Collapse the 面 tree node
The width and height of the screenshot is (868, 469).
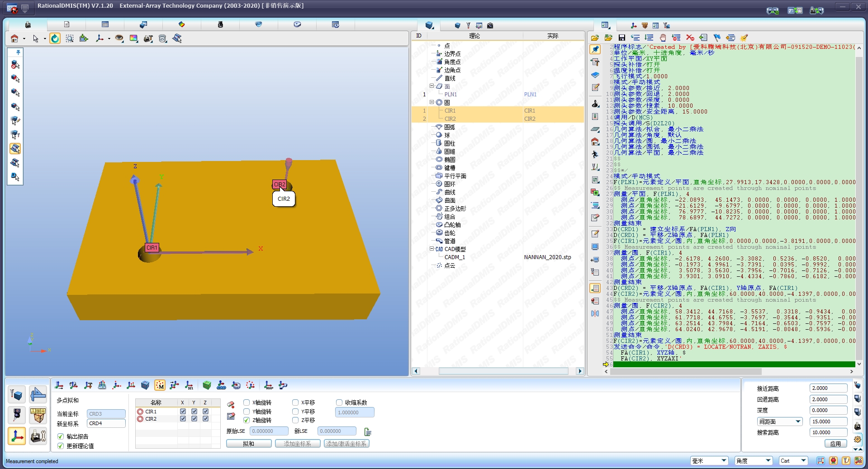[432, 86]
